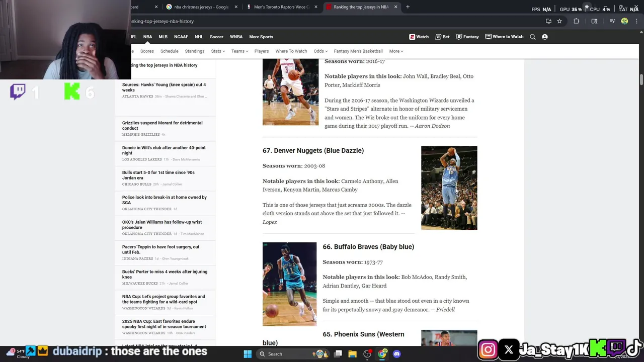Close the Ranking the top jerseys tab
The image size is (644, 362).
coord(395,7)
